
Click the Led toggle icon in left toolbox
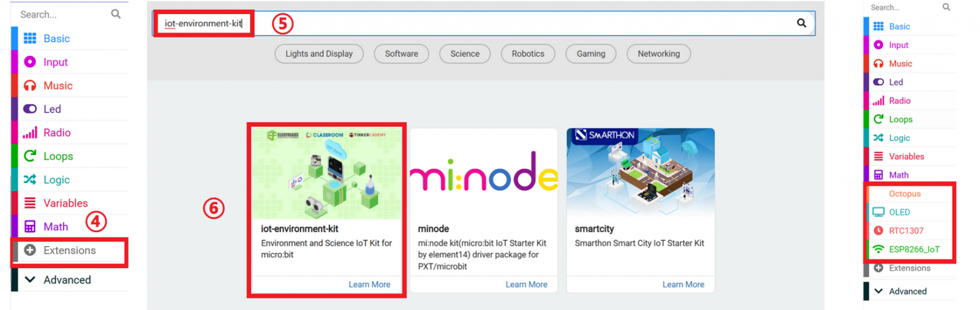[29, 109]
